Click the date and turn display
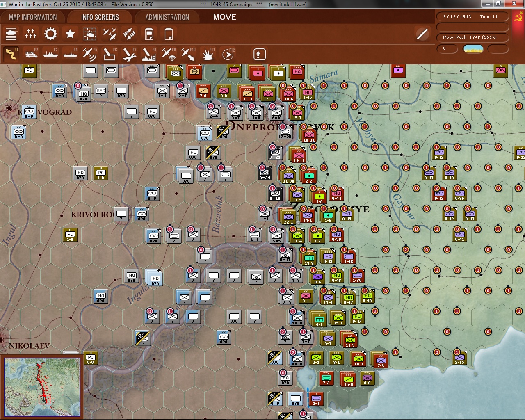 (x=472, y=17)
